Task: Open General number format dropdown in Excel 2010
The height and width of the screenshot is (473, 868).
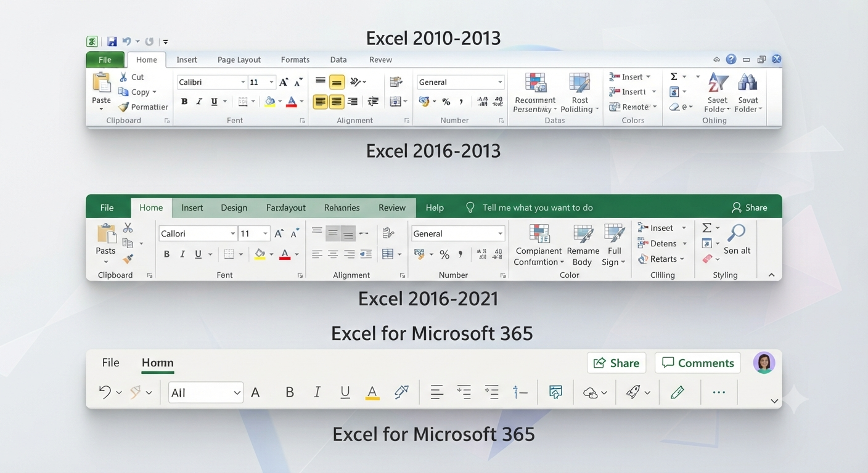Action: click(x=500, y=82)
